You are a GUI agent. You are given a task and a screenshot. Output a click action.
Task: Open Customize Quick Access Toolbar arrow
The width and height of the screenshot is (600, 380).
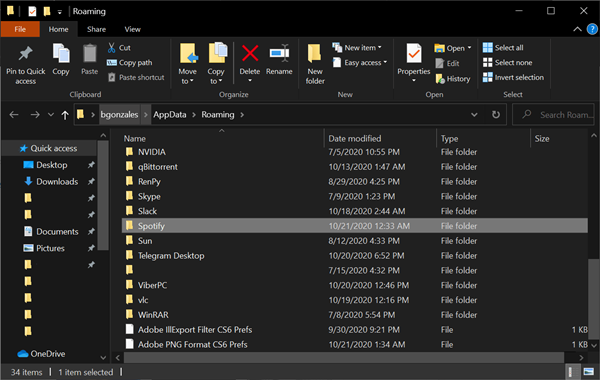60,12
